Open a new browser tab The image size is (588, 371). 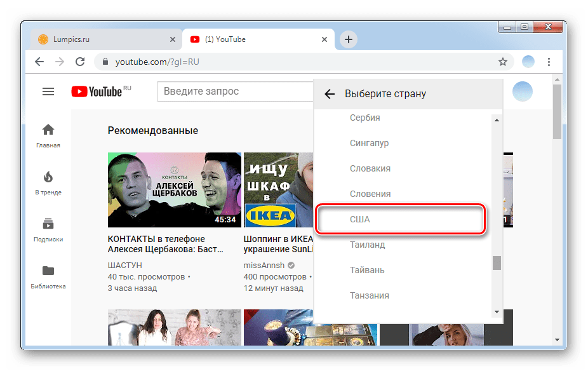pyautogui.click(x=349, y=39)
